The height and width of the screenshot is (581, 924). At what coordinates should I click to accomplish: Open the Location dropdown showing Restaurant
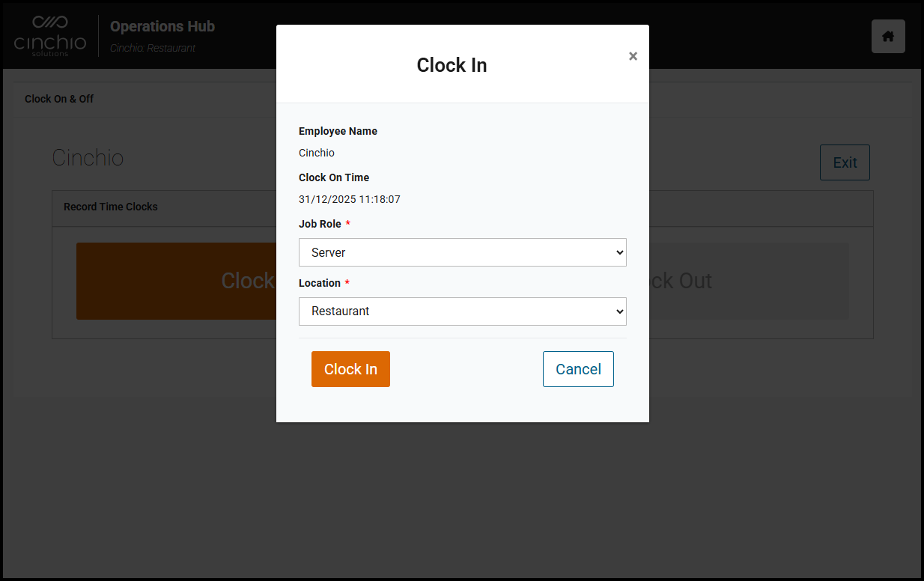coord(462,311)
